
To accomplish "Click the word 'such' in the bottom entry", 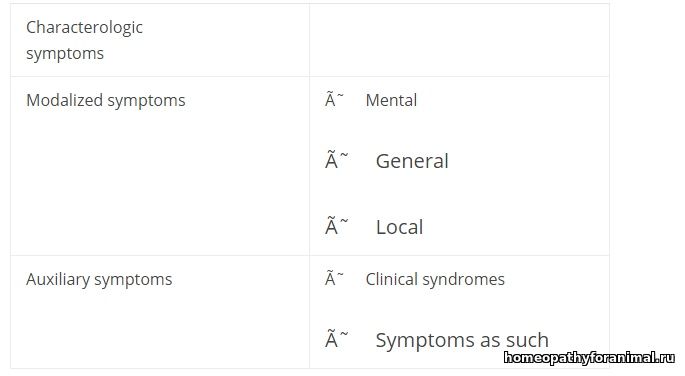I will (x=527, y=340).
